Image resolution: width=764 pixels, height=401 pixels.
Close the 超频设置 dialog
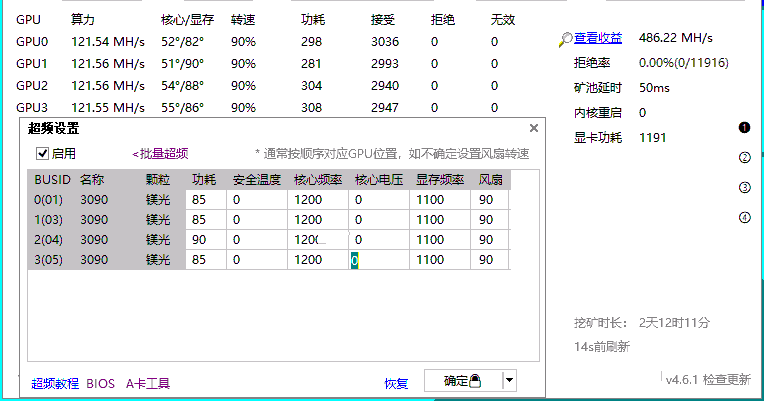(x=533, y=128)
